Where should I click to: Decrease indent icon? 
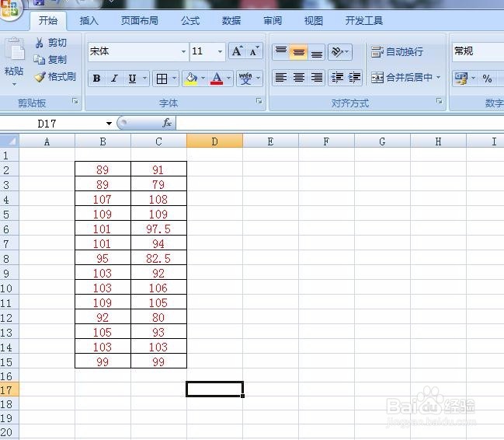tap(337, 78)
